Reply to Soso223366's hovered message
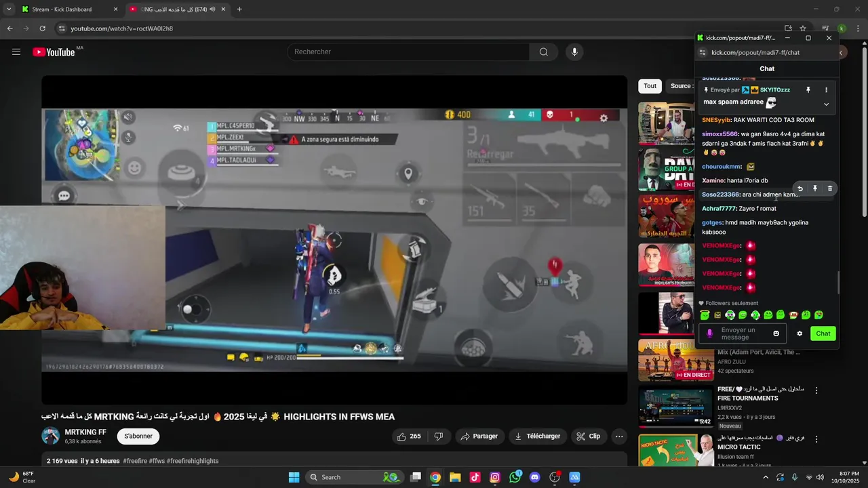Viewport: 868px width, 488px height. pos(800,189)
